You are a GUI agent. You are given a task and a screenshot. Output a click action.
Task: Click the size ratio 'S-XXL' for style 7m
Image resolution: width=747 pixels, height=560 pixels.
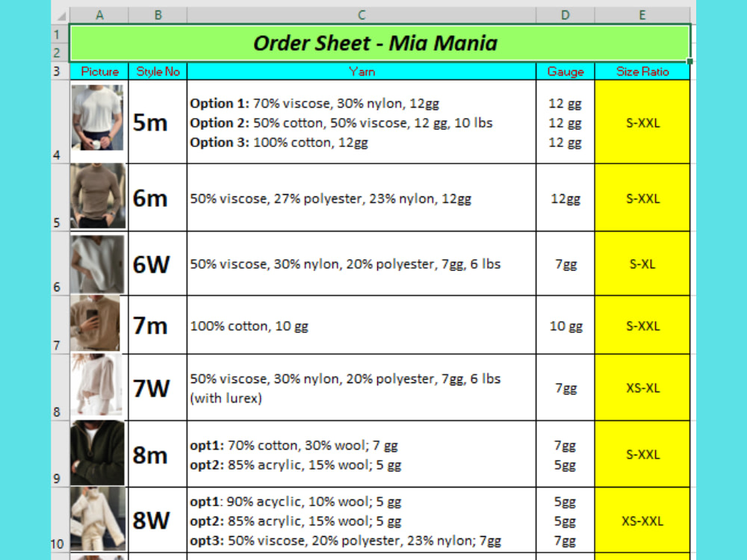tap(642, 325)
